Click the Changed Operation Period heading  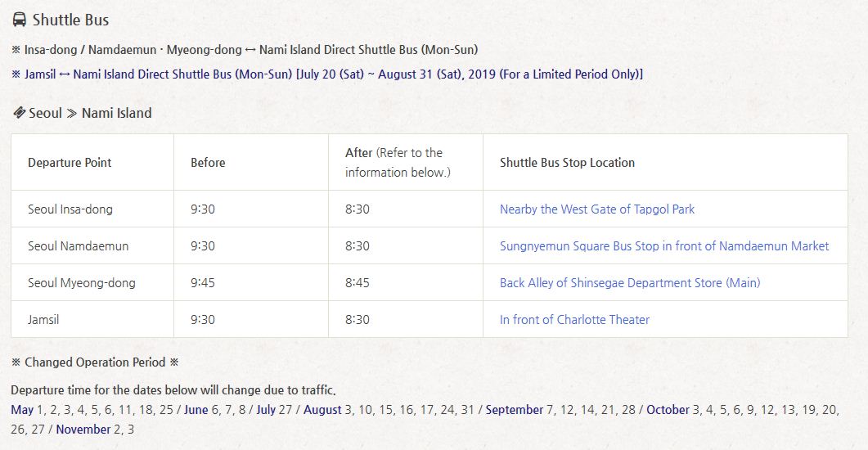pos(95,362)
